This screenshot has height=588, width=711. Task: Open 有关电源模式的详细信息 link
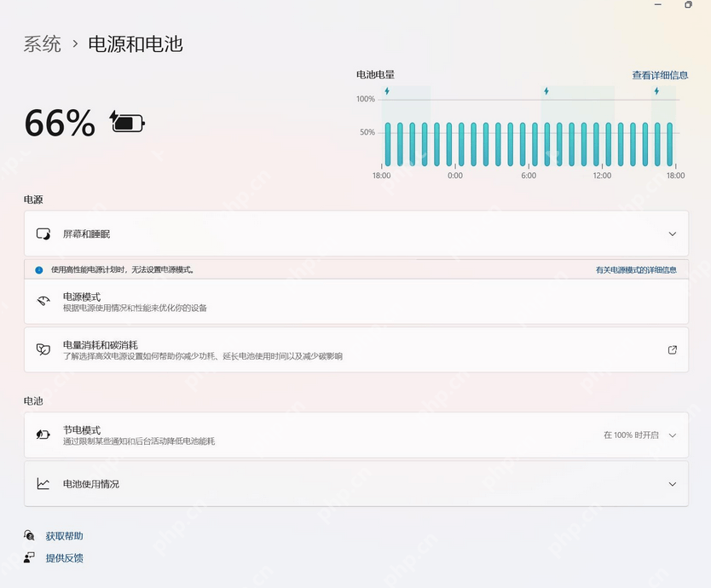[x=636, y=270]
